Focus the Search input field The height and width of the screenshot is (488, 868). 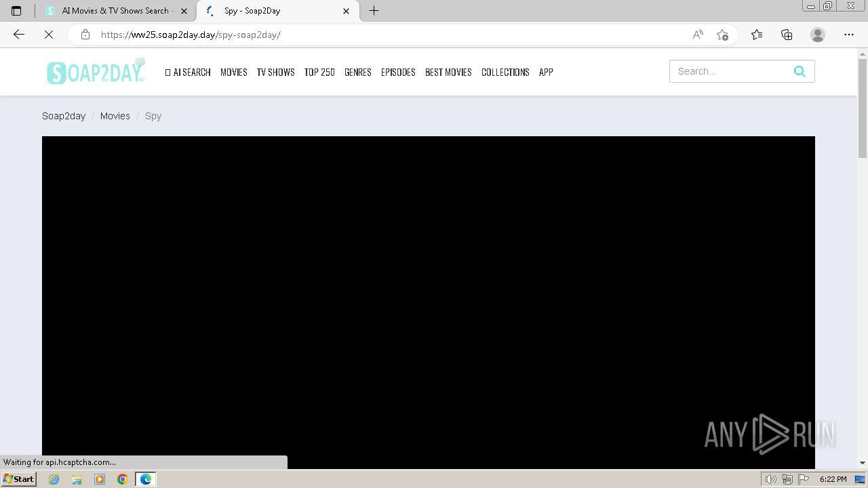(x=729, y=71)
